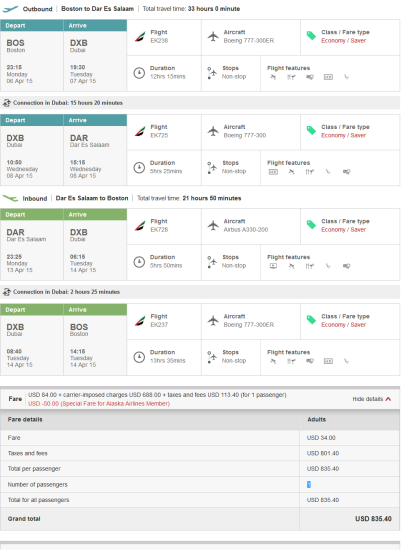Click the dining icon in EK238 features

tap(291, 77)
